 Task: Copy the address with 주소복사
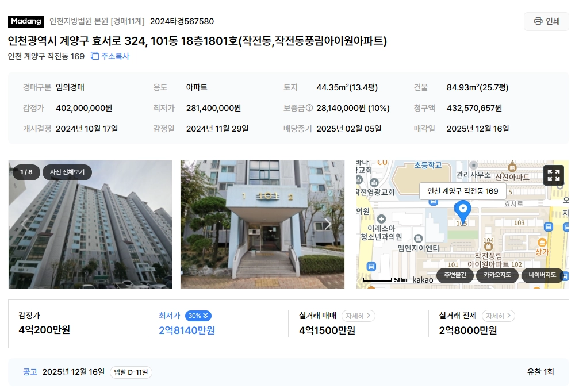click(110, 56)
